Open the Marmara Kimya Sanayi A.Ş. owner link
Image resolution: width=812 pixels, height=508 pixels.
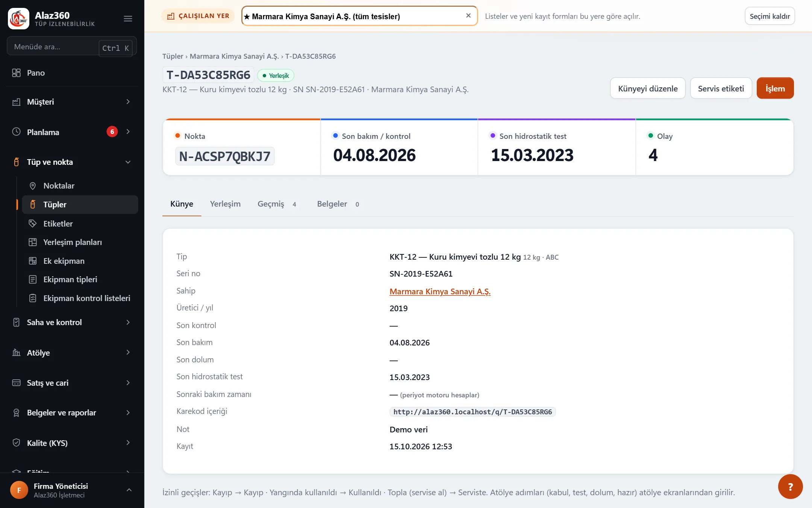tap(440, 291)
